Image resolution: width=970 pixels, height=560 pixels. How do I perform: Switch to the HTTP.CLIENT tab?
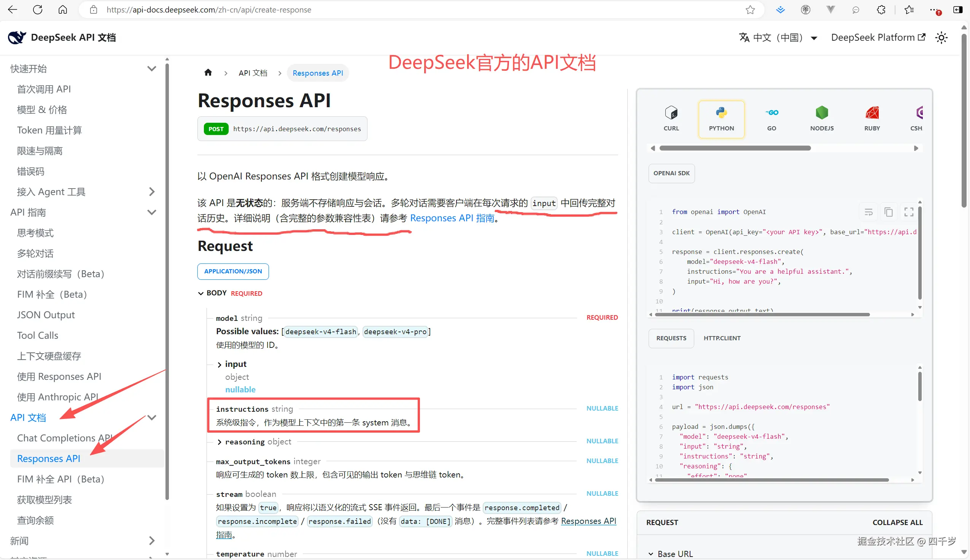[722, 338]
